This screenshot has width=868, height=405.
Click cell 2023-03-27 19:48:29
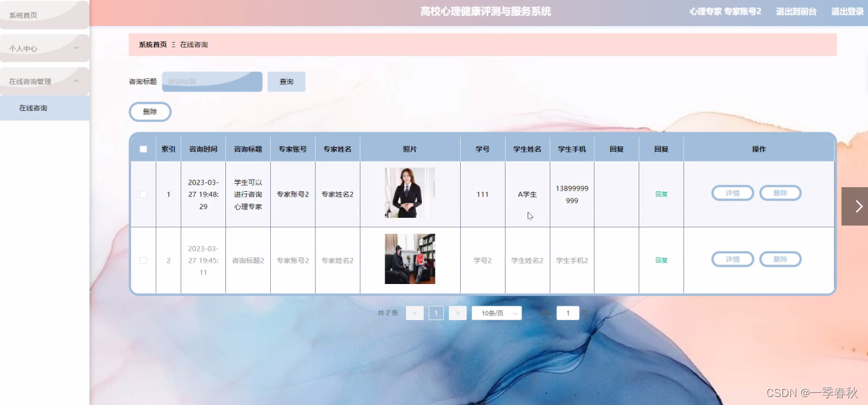point(203,194)
